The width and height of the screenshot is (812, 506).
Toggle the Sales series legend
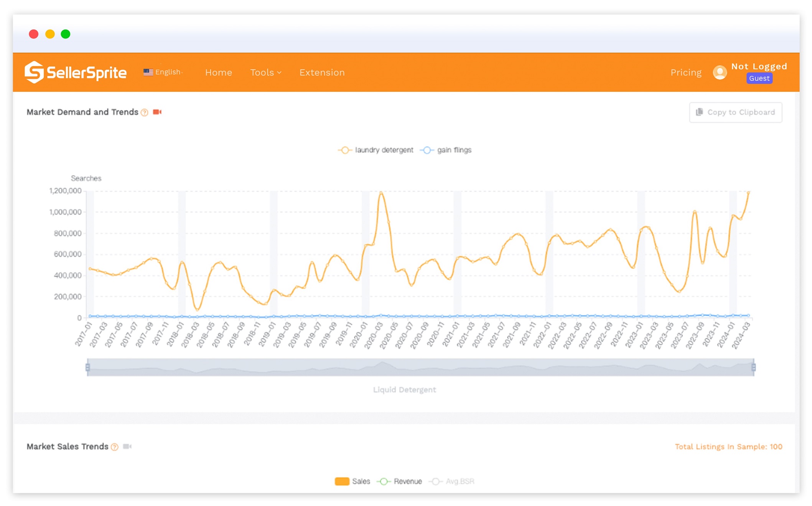pyautogui.click(x=352, y=481)
